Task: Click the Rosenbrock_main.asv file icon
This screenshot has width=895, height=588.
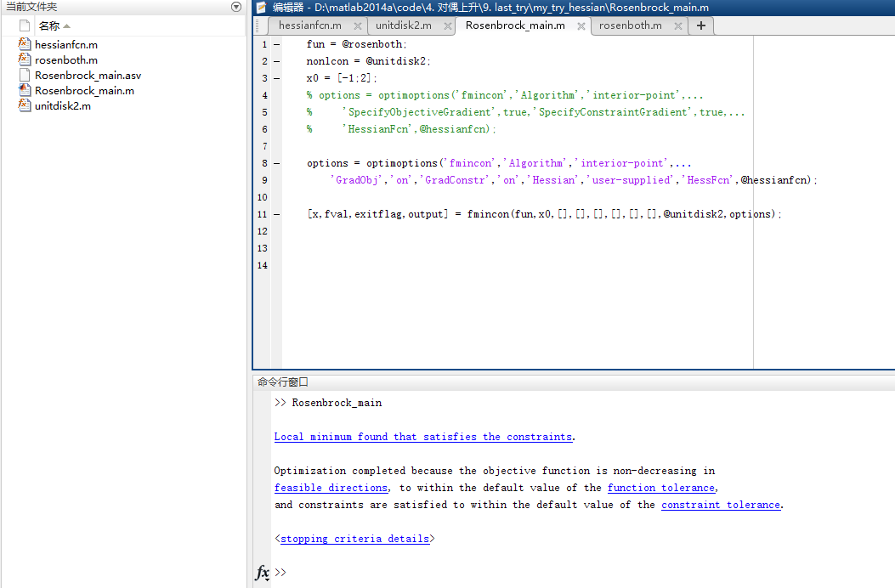Action: pyautogui.click(x=25, y=75)
